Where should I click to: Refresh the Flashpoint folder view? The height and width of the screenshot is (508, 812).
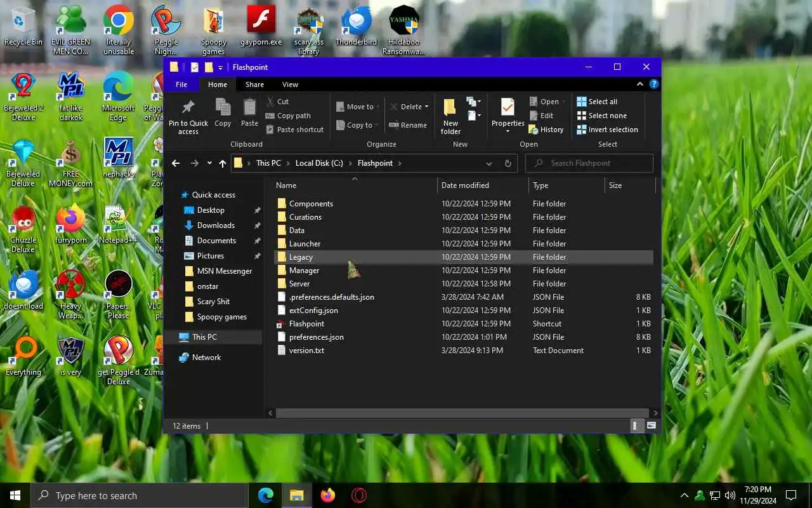pos(507,163)
